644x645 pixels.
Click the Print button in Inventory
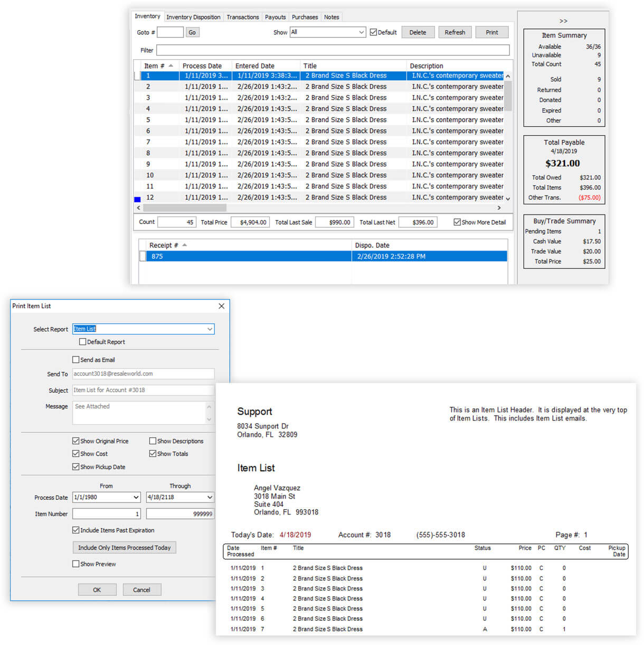click(x=492, y=32)
